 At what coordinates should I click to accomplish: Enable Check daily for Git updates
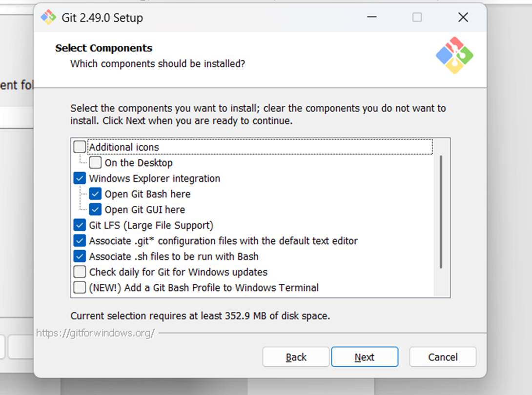(80, 272)
